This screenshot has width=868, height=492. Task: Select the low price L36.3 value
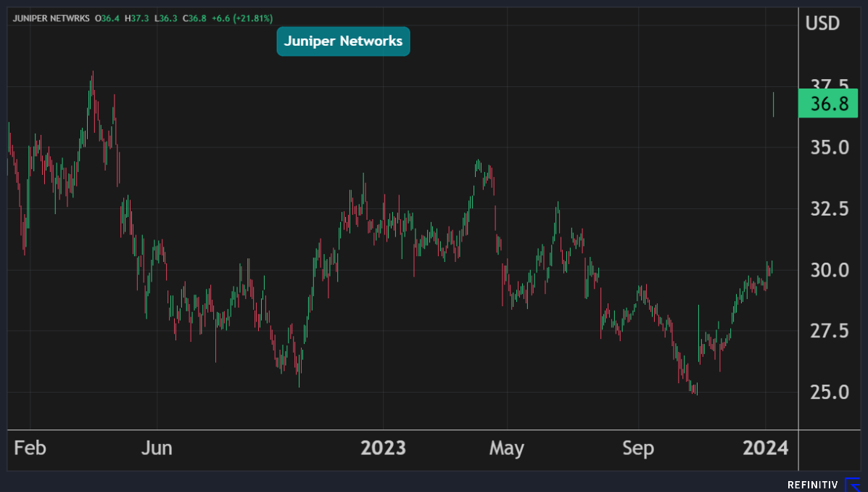(168, 17)
